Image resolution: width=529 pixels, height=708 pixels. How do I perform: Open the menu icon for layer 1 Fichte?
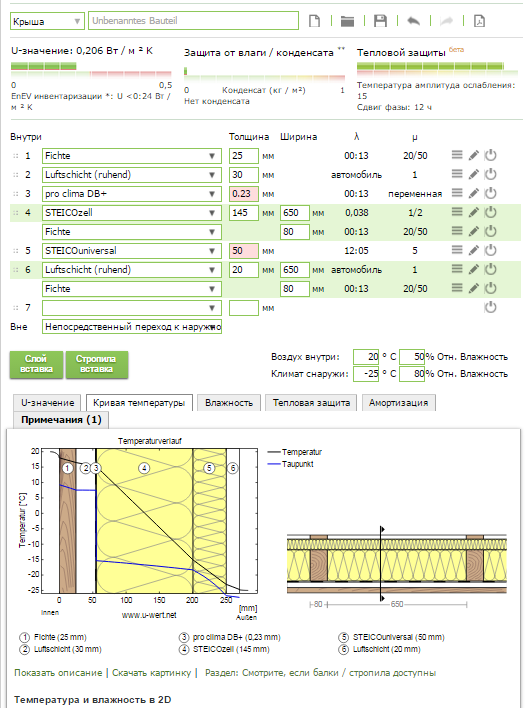pyautogui.click(x=457, y=155)
